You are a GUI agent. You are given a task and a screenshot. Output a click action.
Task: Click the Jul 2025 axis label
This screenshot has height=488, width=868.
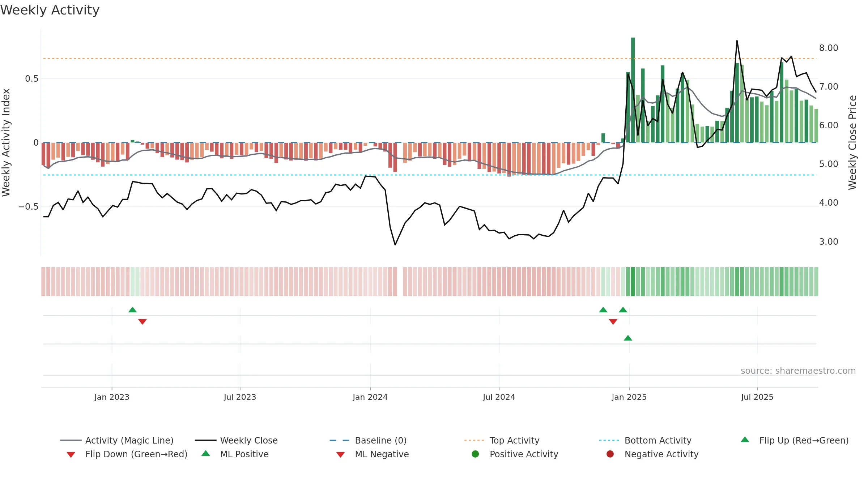(x=757, y=397)
